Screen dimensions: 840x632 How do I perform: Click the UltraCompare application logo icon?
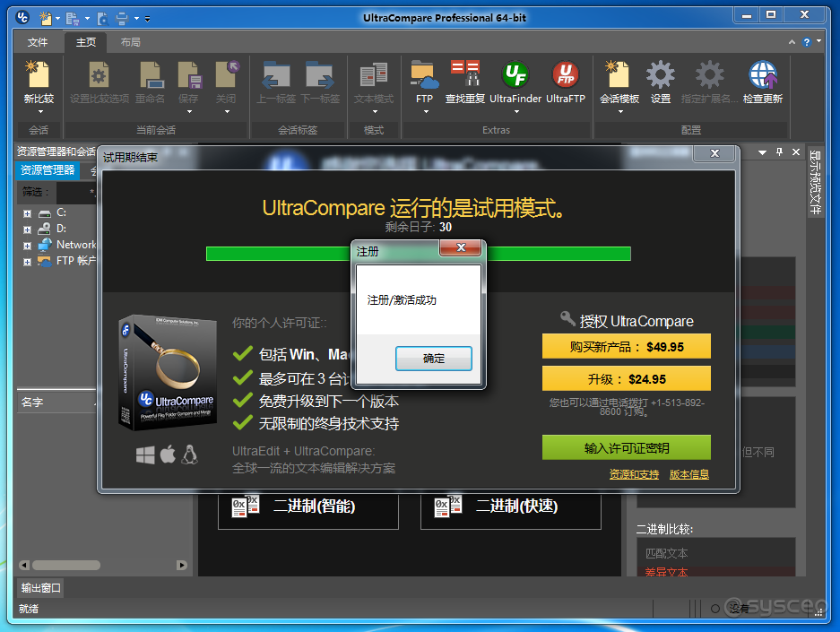click(22, 18)
